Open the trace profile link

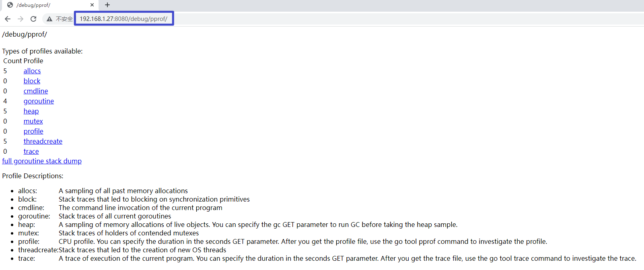(31, 151)
